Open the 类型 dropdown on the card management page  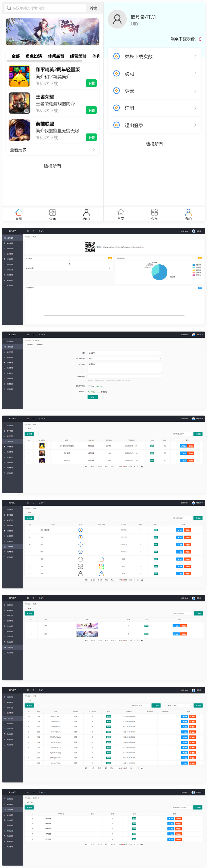pos(182,705)
